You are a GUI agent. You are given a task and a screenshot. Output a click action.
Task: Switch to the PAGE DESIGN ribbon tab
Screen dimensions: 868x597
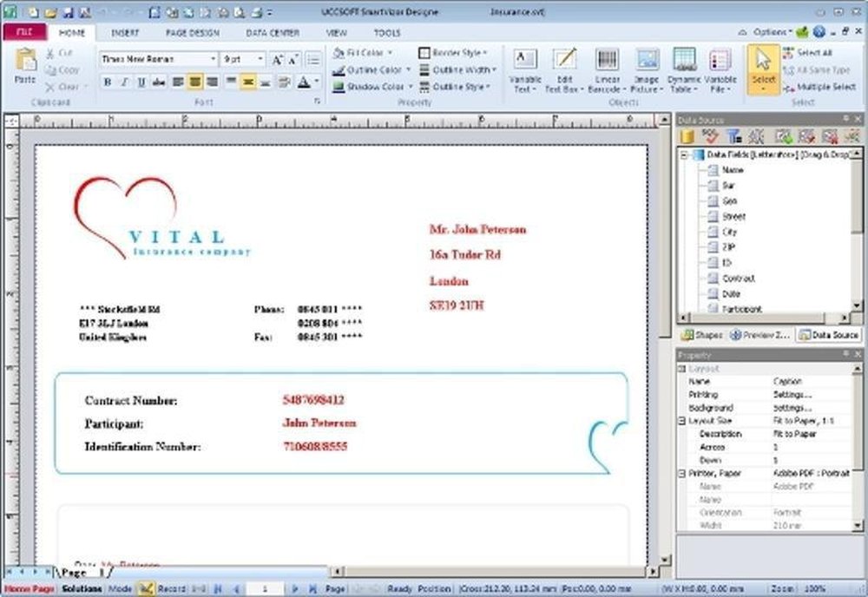pyautogui.click(x=193, y=33)
